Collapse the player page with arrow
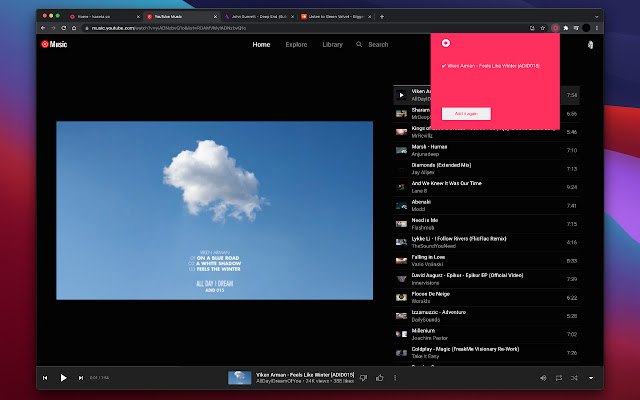Screen dimensions: 640x400 591,378
